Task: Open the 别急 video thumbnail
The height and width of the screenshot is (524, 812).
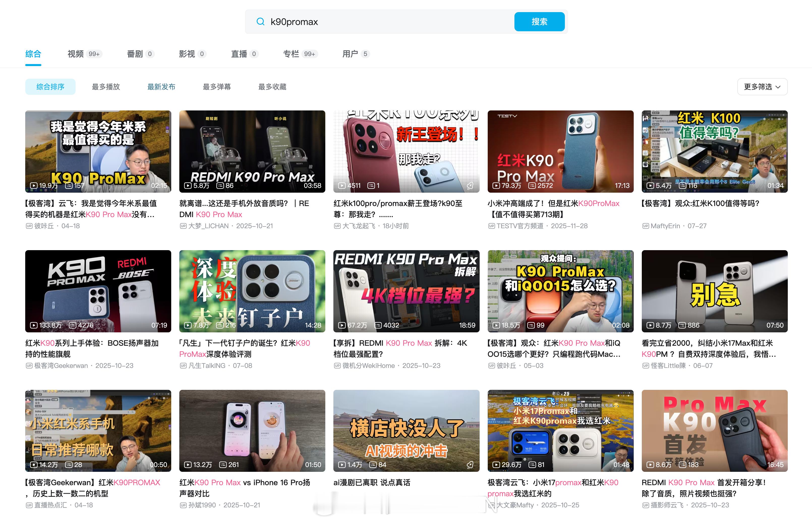Action: (x=715, y=291)
